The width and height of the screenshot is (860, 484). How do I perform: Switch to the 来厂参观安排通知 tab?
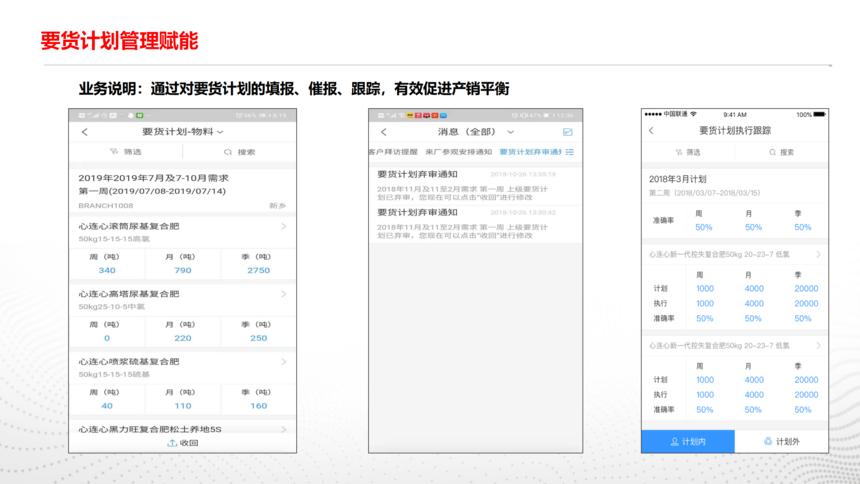458,152
